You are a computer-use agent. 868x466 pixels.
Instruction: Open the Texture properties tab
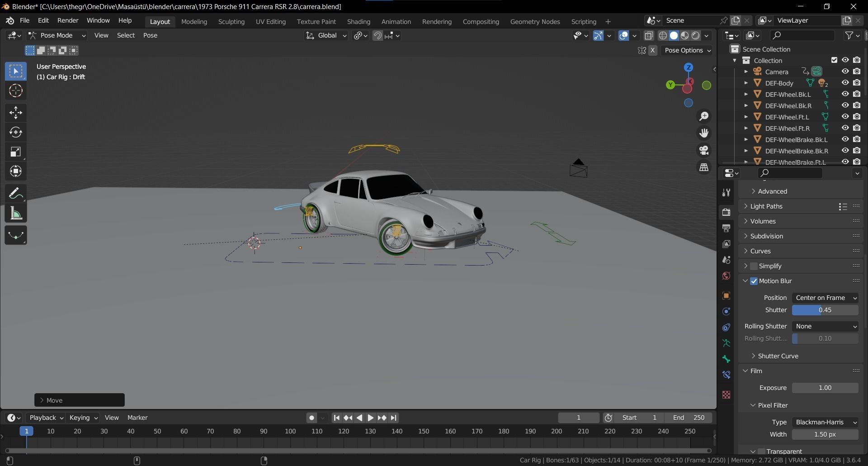(726, 395)
